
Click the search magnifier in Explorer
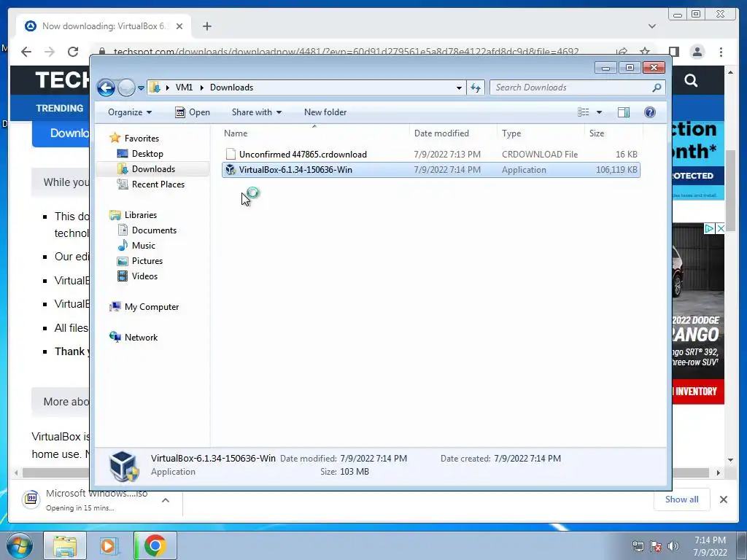pyautogui.click(x=657, y=87)
